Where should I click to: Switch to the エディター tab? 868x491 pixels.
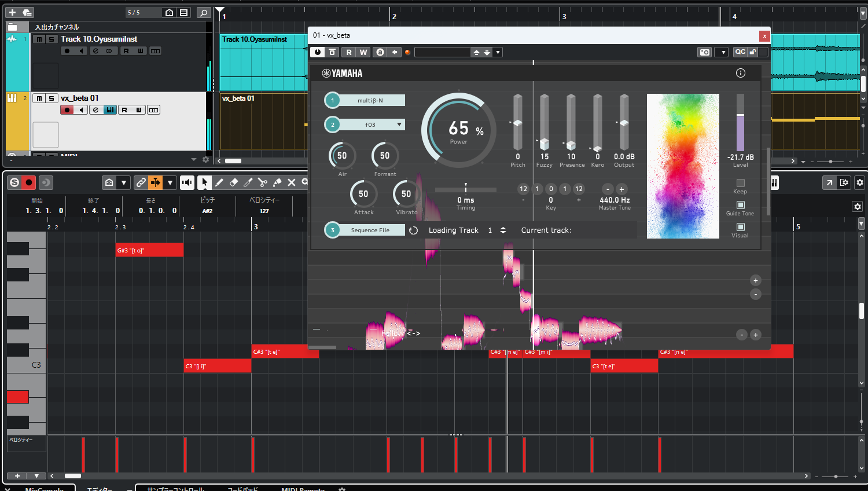(x=100, y=489)
